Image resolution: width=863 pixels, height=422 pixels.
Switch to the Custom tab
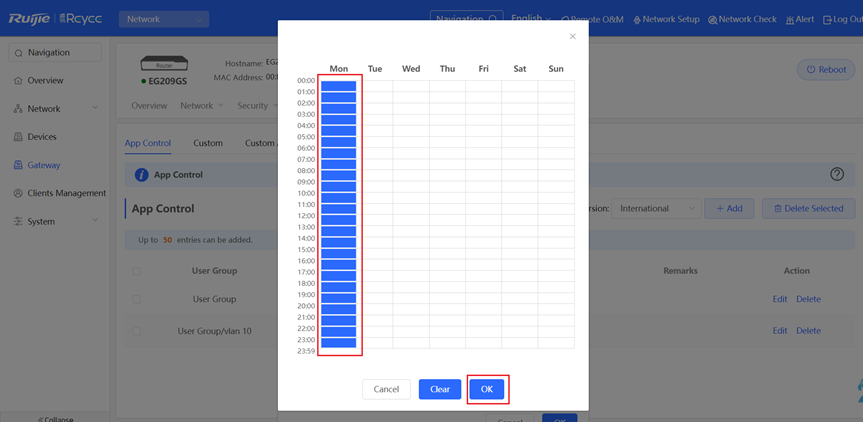[x=208, y=143]
